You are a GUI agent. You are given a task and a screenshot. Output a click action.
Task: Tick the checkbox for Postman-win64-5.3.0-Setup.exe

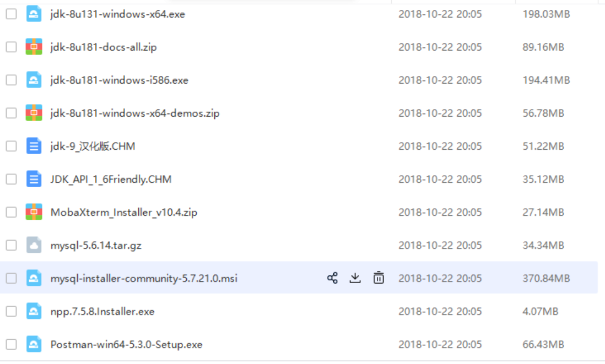pyautogui.click(x=11, y=344)
